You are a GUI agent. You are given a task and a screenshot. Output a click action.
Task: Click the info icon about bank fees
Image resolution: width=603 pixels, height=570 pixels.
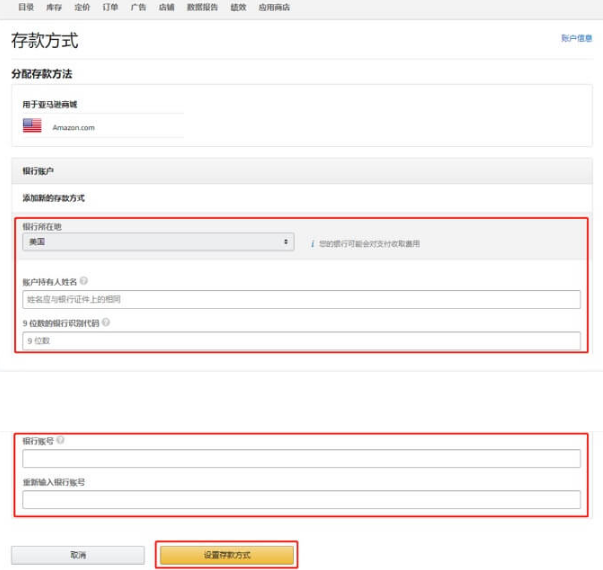click(x=312, y=243)
